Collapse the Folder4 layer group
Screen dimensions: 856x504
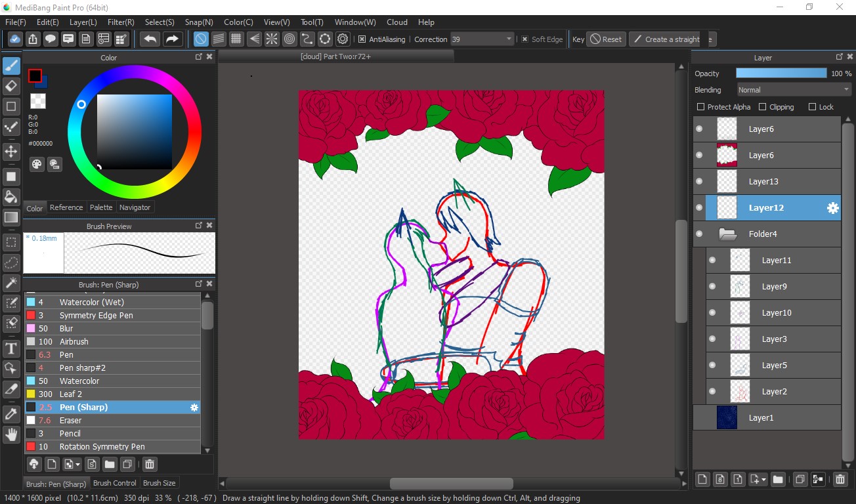pyautogui.click(x=726, y=234)
